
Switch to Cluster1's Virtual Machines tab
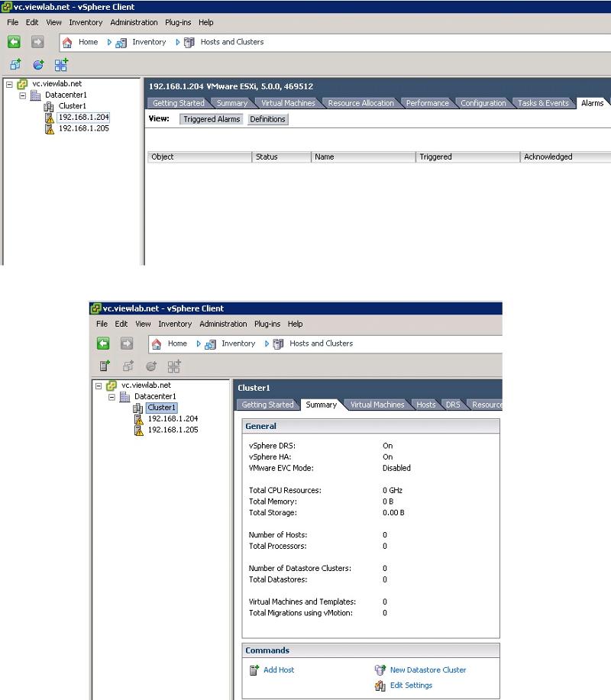tap(377, 405)
